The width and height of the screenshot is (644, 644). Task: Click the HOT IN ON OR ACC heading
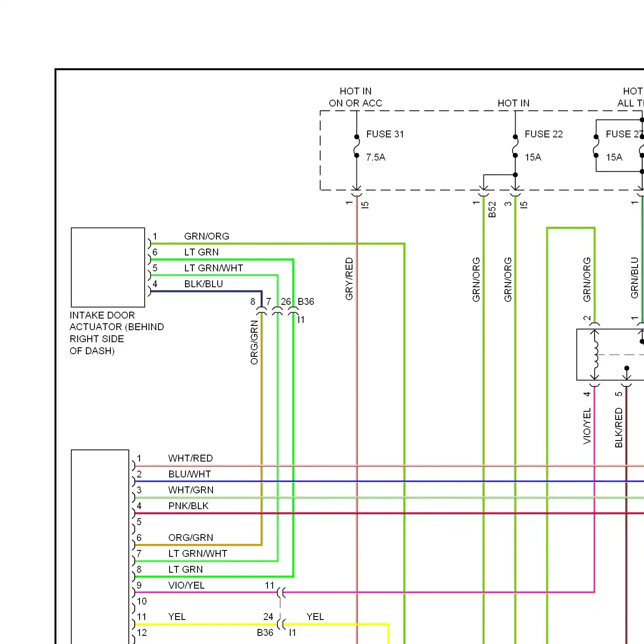(355, 97)
